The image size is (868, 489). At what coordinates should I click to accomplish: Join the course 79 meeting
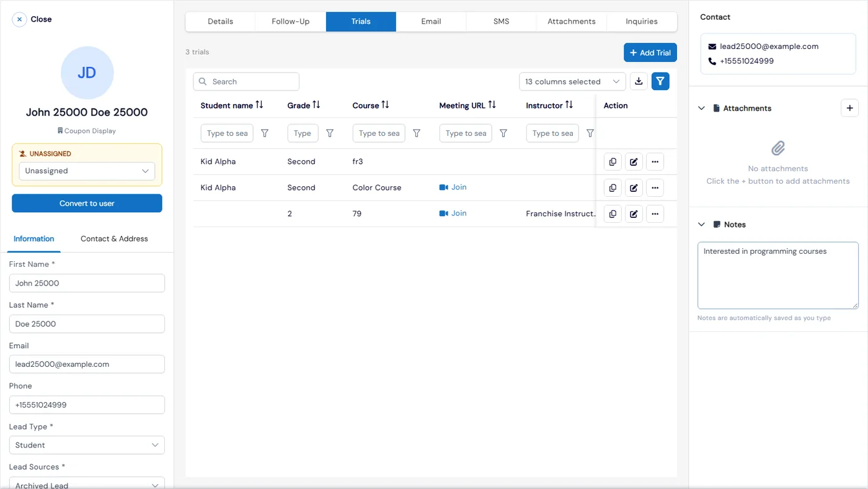point(453,213)
